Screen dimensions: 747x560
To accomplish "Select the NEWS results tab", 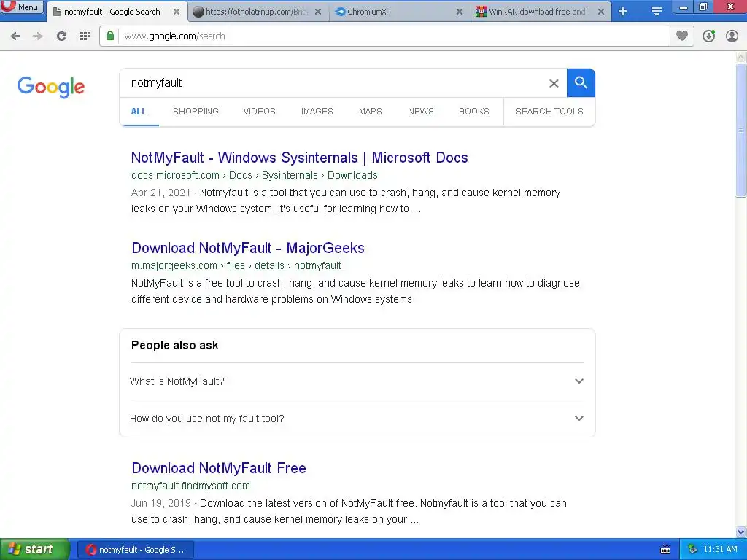I will click(421, 112).
